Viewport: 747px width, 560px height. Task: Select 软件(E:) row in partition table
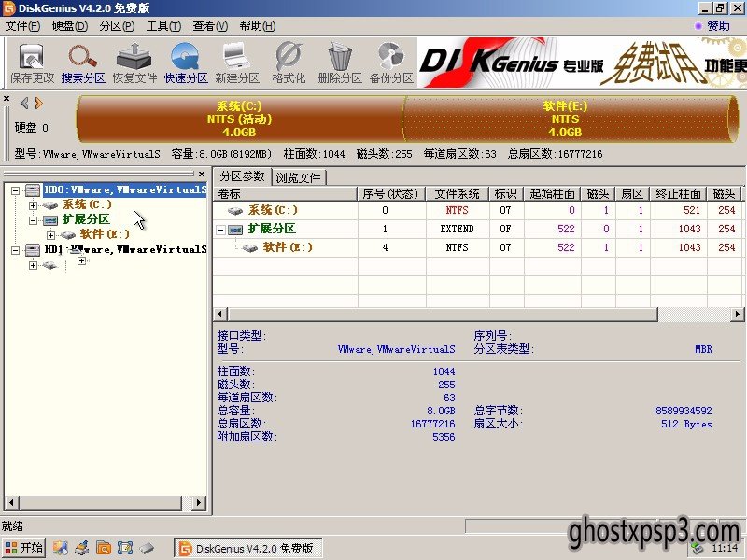477,247
